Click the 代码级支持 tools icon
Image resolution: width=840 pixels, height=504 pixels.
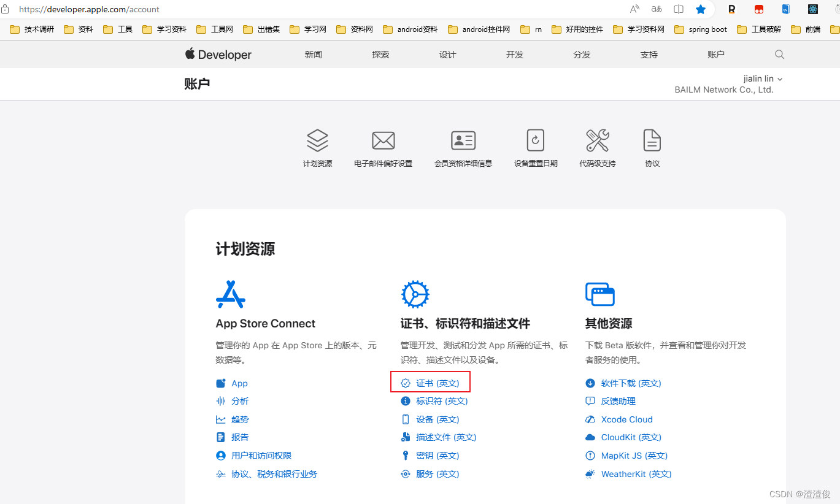coord(597,140)
